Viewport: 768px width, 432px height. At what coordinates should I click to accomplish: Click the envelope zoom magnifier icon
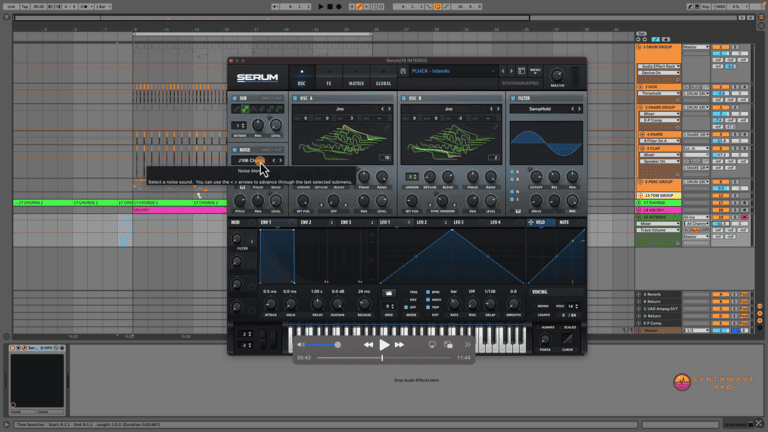372,261
